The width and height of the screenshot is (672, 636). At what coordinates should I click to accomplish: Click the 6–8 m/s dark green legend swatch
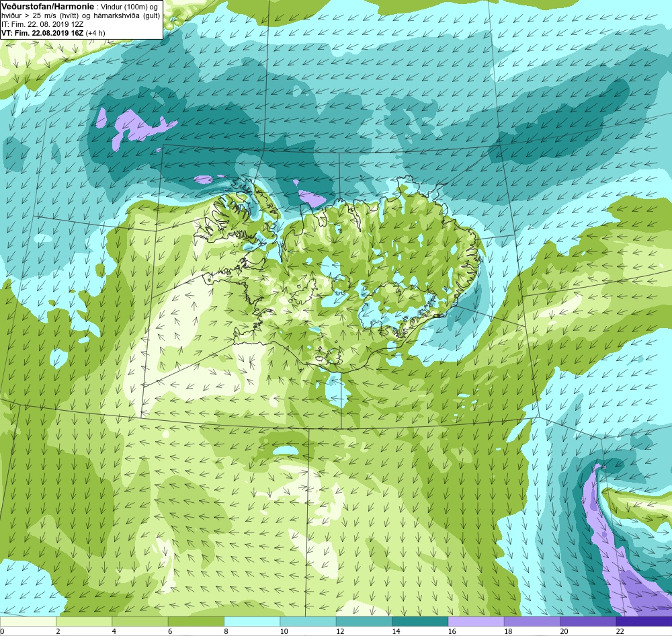pyautogui.click(x=196, y=622)
